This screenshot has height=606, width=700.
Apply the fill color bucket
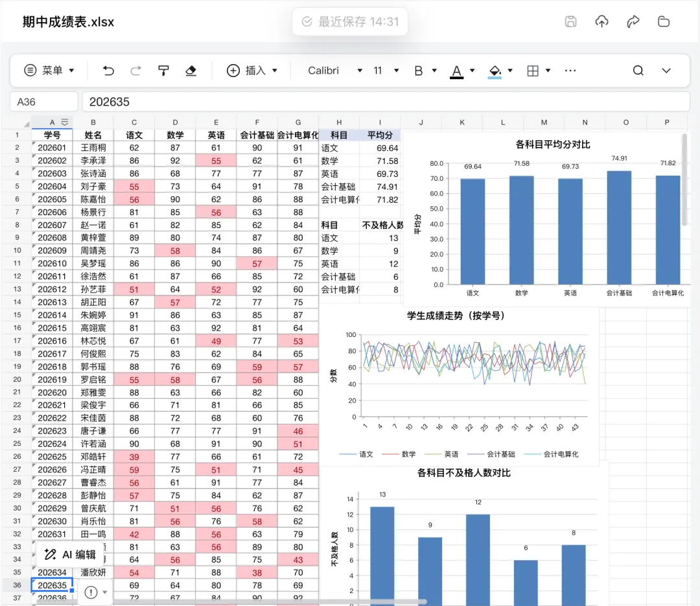495,71
